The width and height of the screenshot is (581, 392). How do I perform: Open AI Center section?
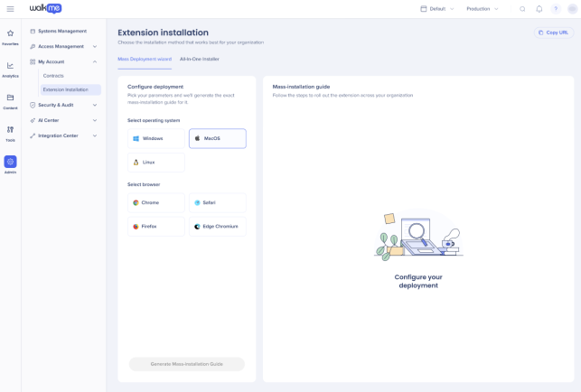[x=48, y=120]
